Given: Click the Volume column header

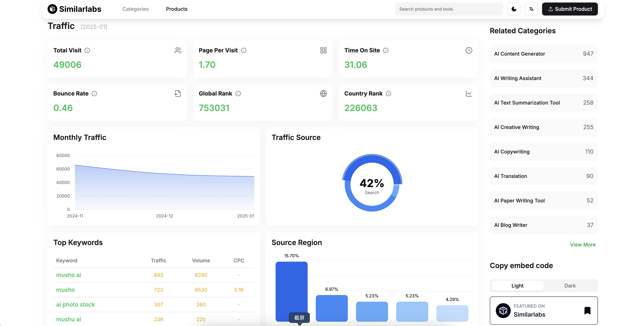Looking at the screenshot, I should tap(201, 261).
